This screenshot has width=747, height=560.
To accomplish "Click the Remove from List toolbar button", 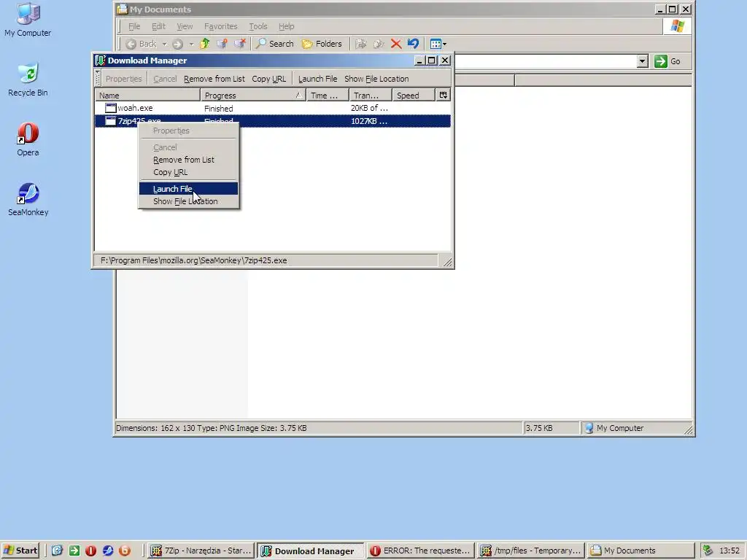I will point(214,79).
